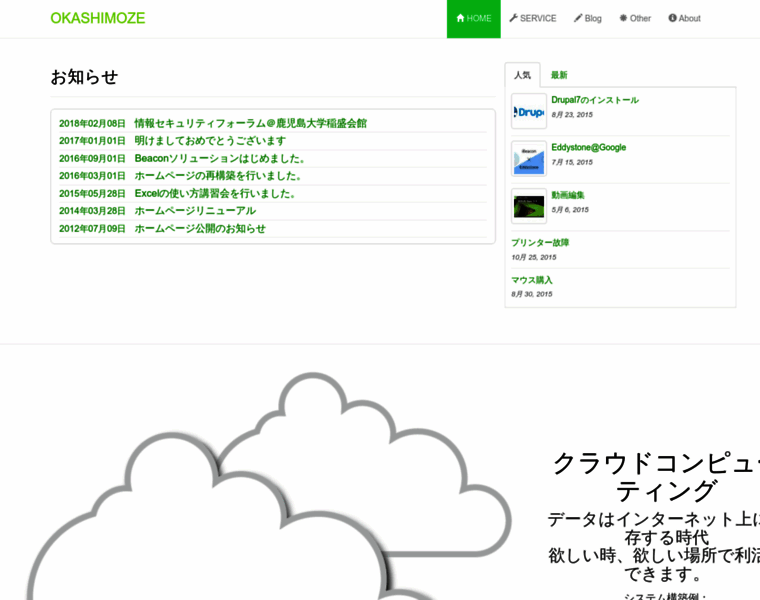Click the お知らせ heading
The height and width of the screenshot is (600, 760).
click(84, 77)
